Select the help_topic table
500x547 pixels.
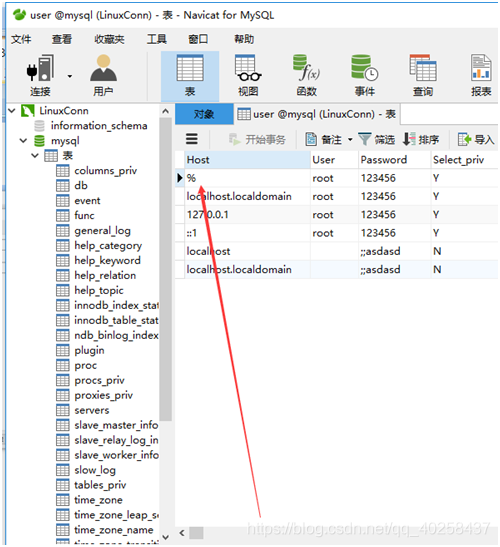coord(99,291)
